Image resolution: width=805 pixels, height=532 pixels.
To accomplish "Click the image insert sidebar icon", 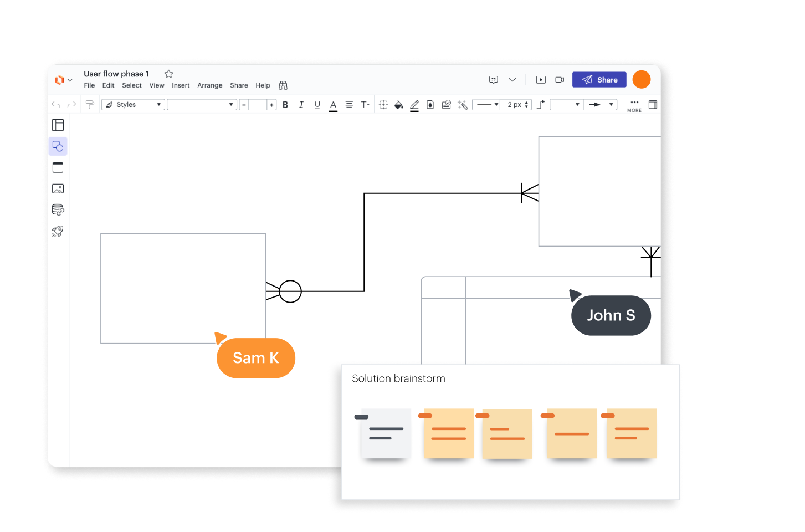I will 58,189.
